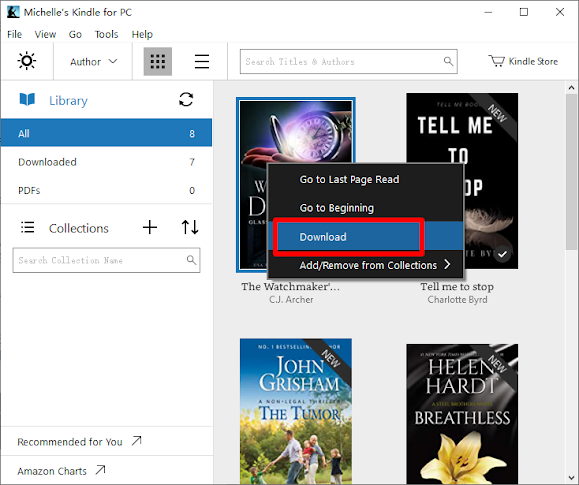579x485 pixels.
Task: Open the File menu
Action: pyautogui.click(x=14, y=34)
